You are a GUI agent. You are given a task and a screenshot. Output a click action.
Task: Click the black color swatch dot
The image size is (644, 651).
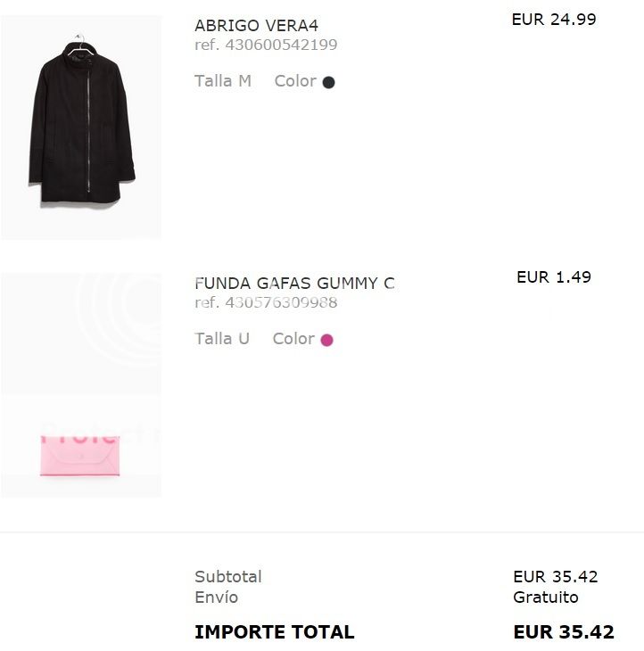pos(328,83)
